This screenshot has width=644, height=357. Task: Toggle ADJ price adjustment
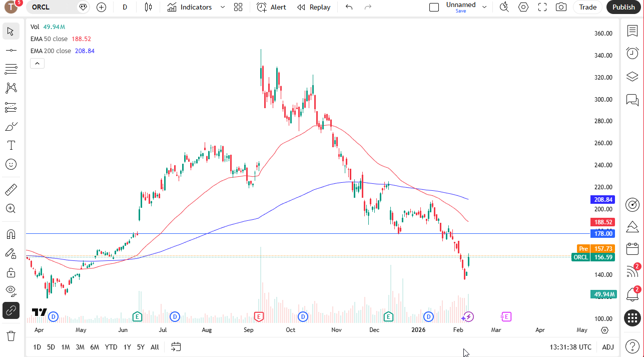click(608, 347)
